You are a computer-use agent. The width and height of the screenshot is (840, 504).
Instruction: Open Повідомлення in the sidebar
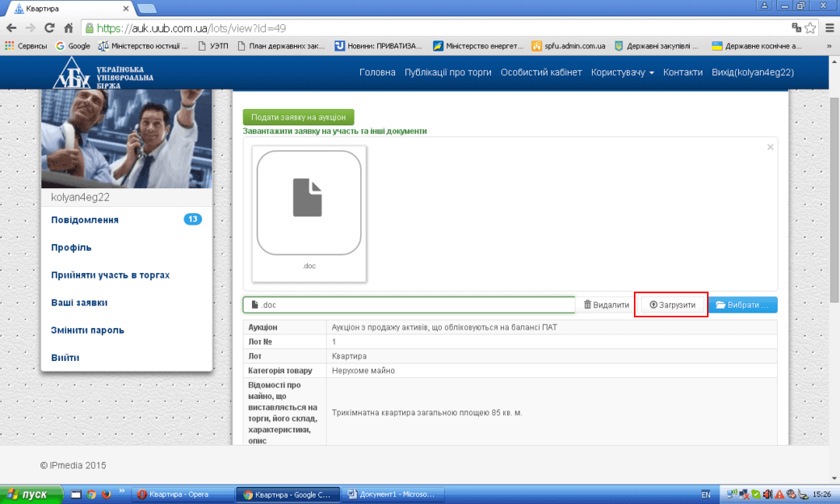coord(85,220)
